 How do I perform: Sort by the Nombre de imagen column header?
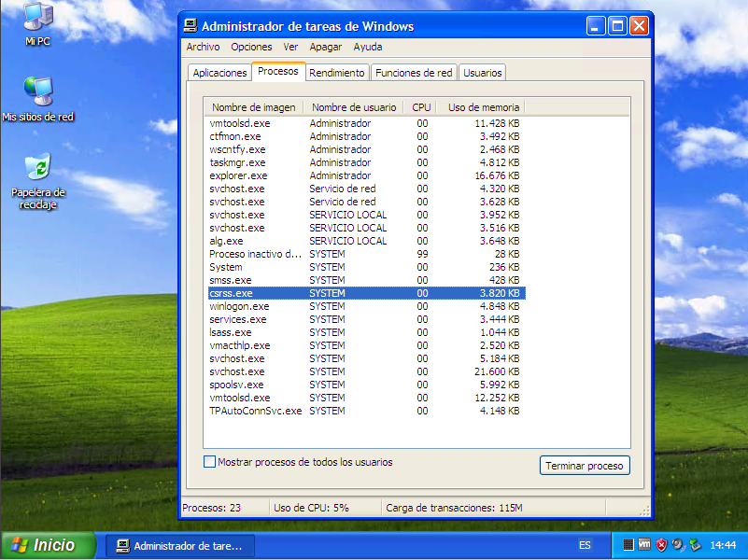[x=254, y=107]
